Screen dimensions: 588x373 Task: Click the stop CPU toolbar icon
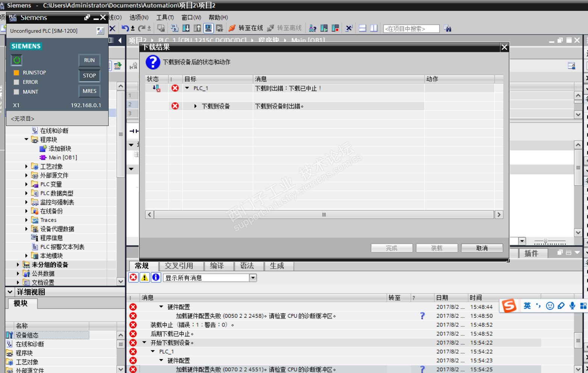pyautogui.click(x=335, y=28)
